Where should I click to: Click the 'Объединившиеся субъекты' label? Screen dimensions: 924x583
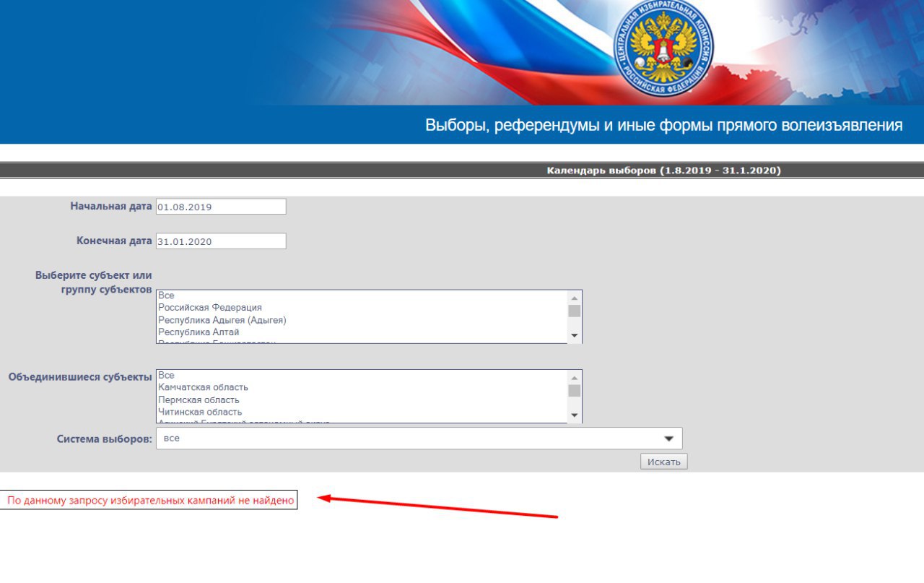tap(80, 376)
